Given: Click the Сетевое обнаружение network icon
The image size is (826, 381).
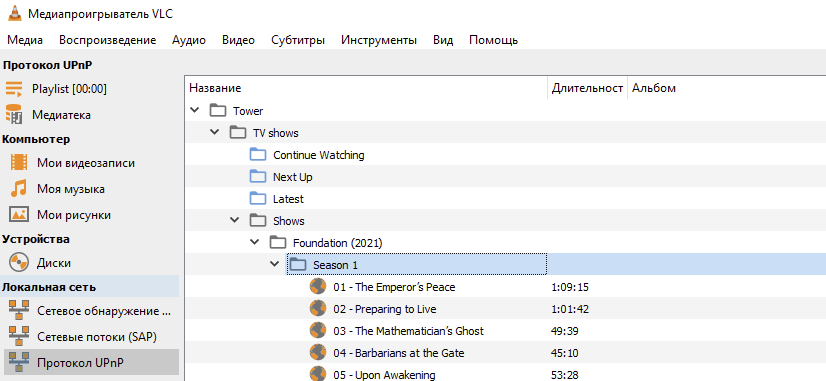Looking at the screenshot, I should [x=19, y=311].
